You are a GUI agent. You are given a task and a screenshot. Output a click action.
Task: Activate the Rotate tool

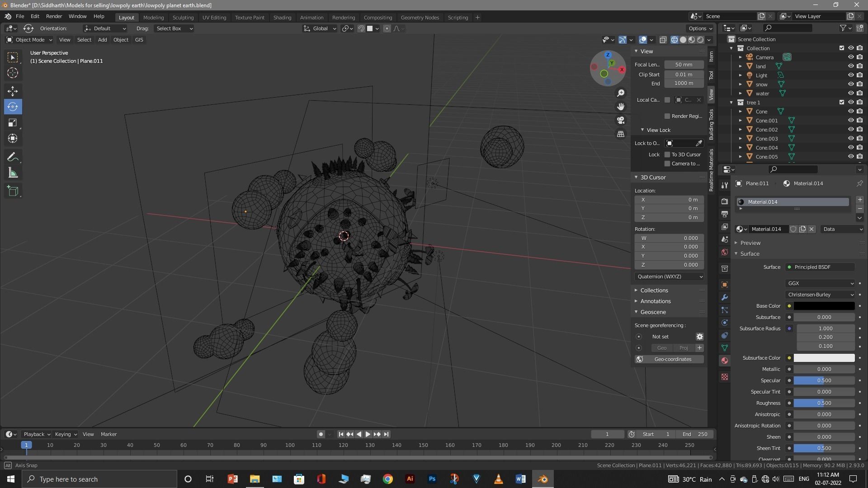click(x=13, y=107)
